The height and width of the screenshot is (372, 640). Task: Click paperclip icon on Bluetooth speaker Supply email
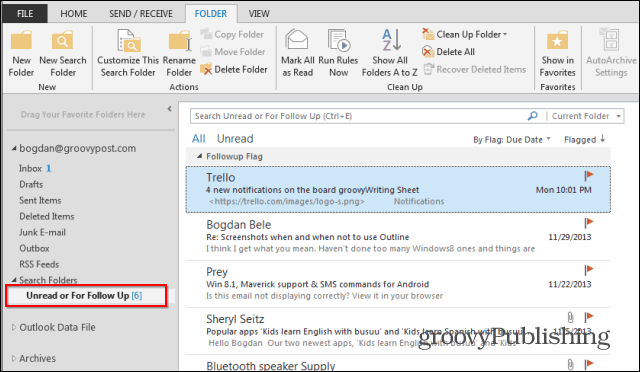pyautogui.click(x=570, y=364)
